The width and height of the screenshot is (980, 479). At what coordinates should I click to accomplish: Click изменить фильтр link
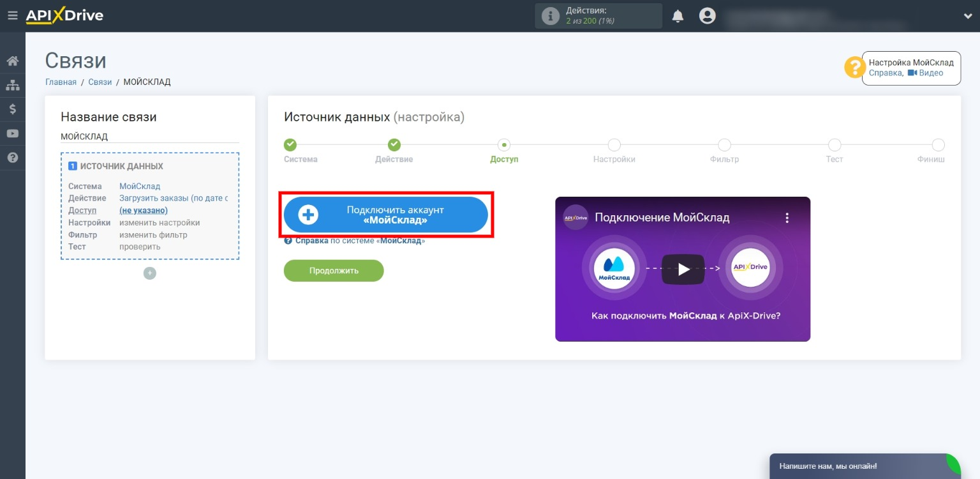point(153,235)
